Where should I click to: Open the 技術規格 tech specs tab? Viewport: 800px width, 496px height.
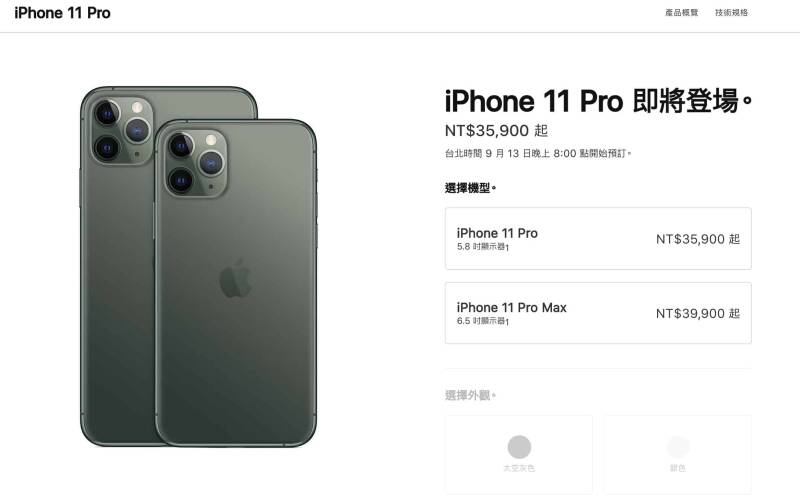coord(731,13)
